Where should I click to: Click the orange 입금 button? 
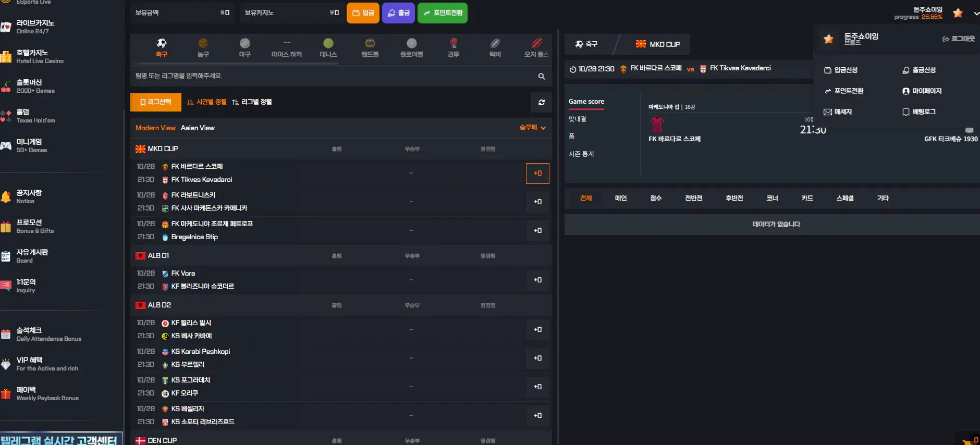pyautogui.click(x=363, y=13)
